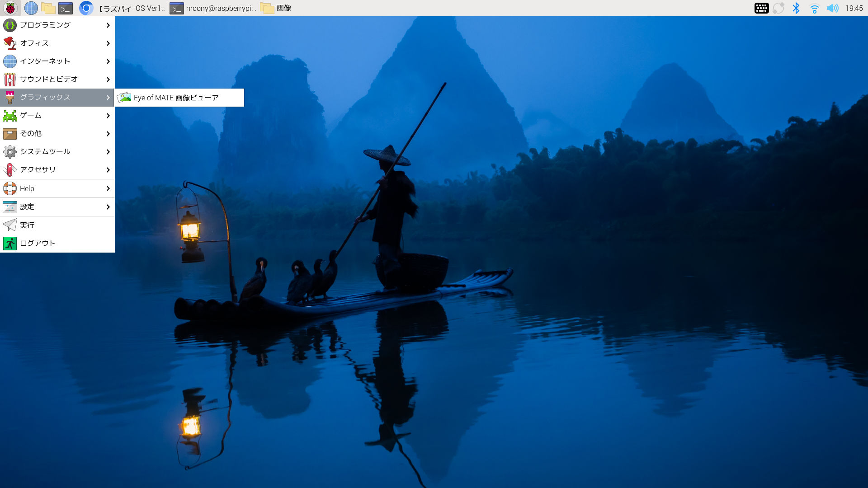Open the on-screen keyboard tray icon

tap(761, 8)
